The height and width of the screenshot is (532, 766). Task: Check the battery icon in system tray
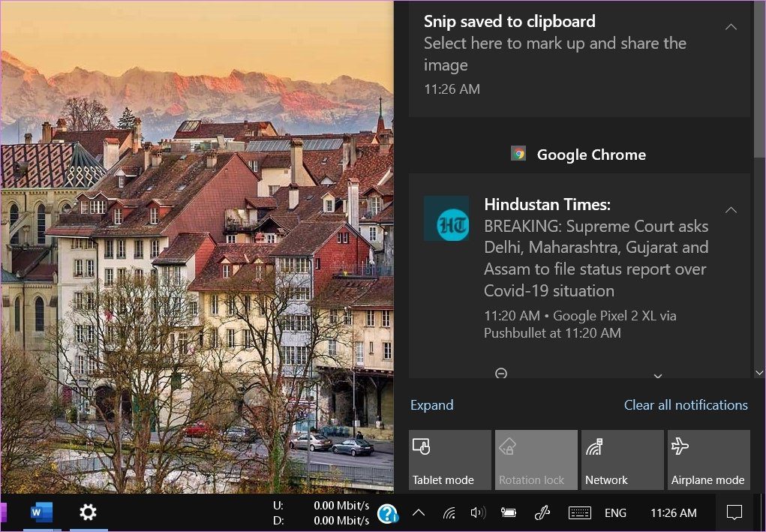click(509, 513)
